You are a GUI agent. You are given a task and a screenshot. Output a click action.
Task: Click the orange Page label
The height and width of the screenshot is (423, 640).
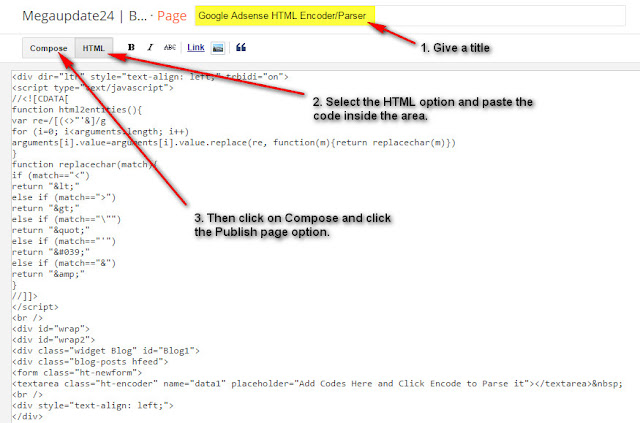(x=172, y=16)
